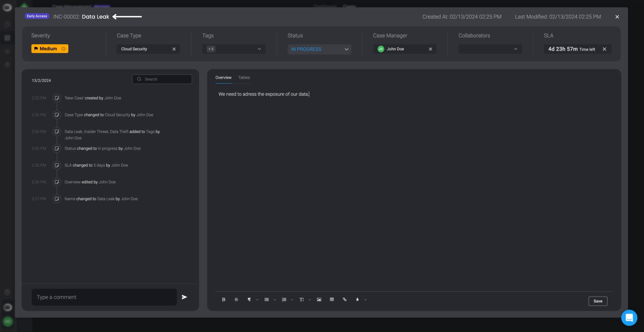Insert an image into the overview
Screen dimensions: 644x332
click(x=319, y=300)
